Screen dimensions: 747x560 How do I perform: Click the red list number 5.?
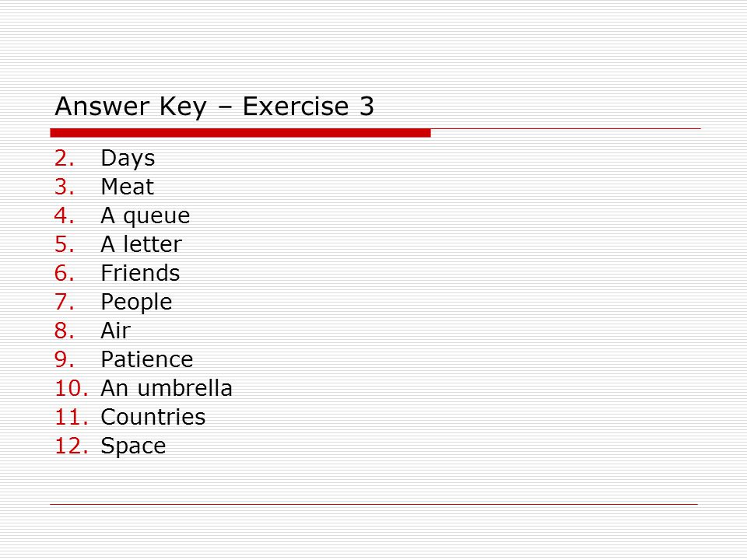(x=65, y=244)
